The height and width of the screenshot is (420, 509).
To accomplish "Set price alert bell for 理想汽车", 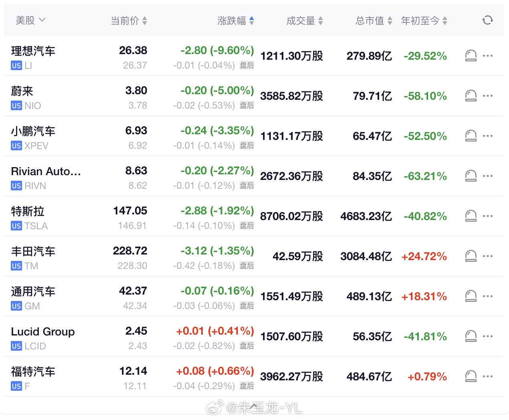I will 471,56.
